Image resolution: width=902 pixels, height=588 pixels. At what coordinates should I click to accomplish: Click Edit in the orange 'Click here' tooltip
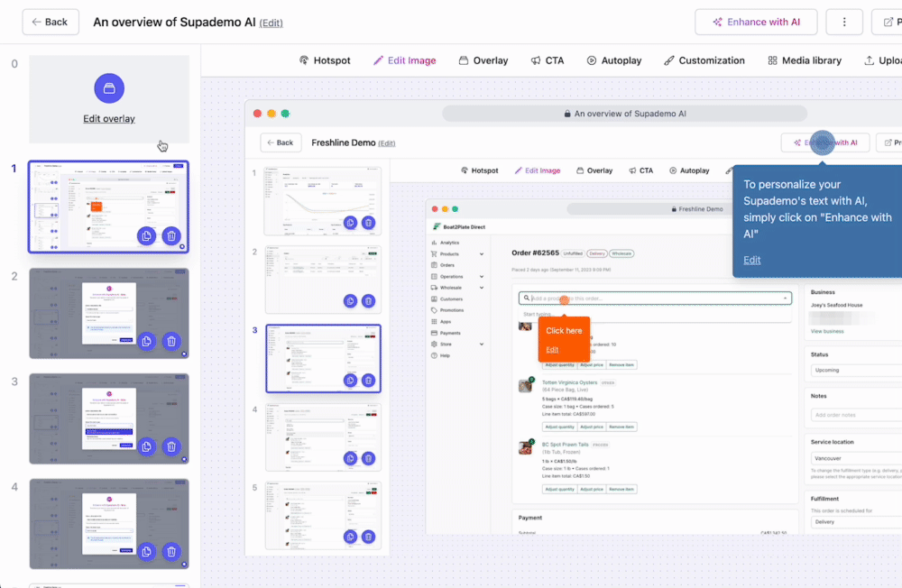click(552, 349)
